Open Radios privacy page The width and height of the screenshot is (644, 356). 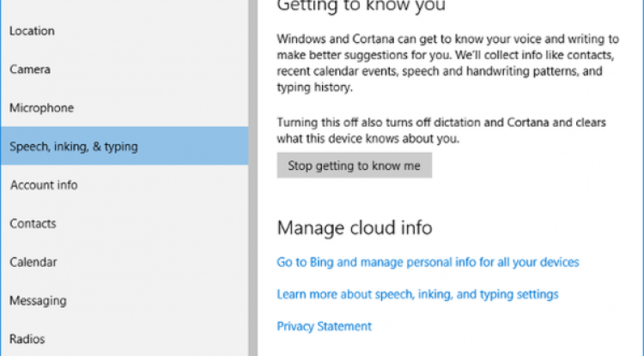125,339
